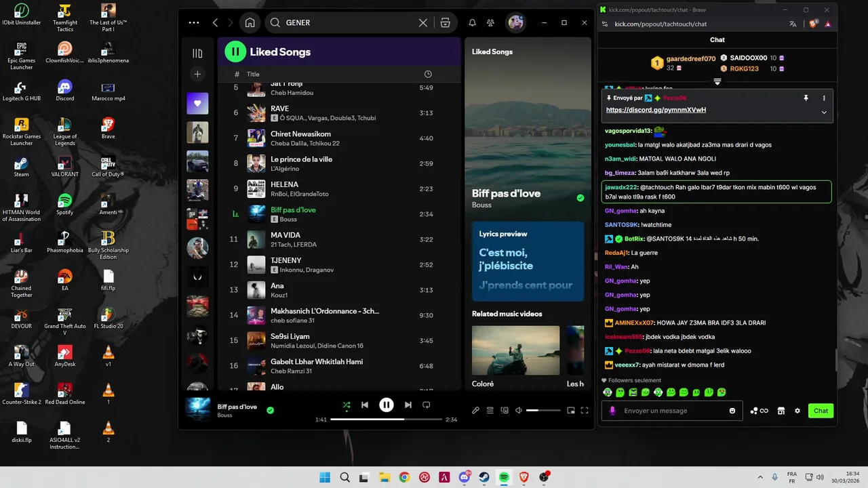Open Spotify three-dot app menu
The image size is (868, 488).
click(194, 22)
